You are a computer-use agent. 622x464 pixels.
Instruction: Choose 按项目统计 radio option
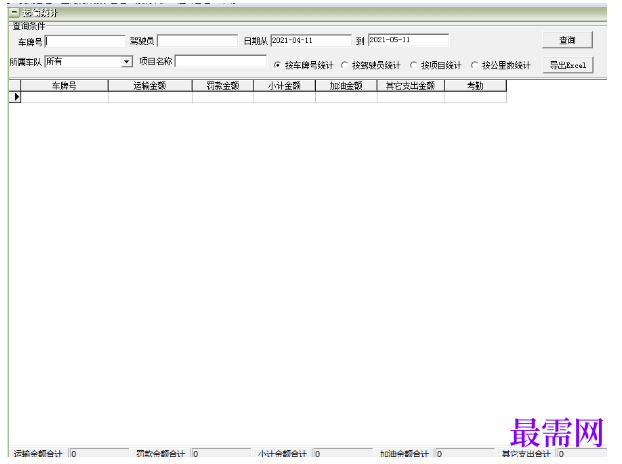point(413,65)
